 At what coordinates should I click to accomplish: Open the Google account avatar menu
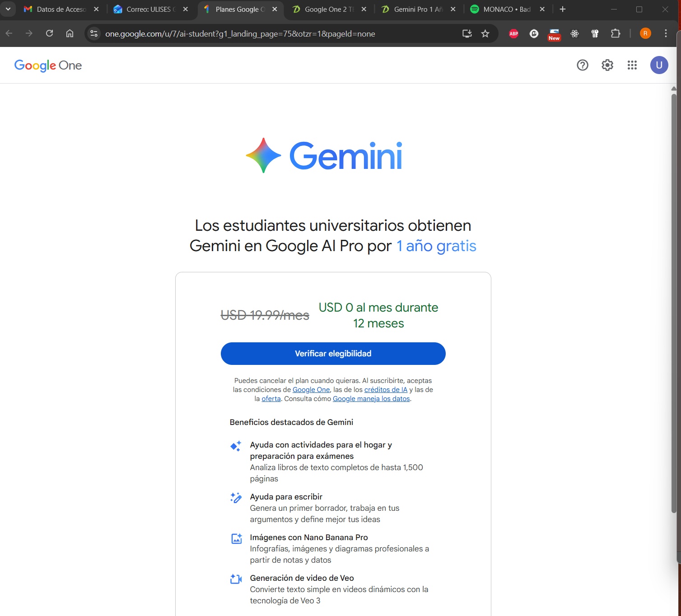point(659,65)
